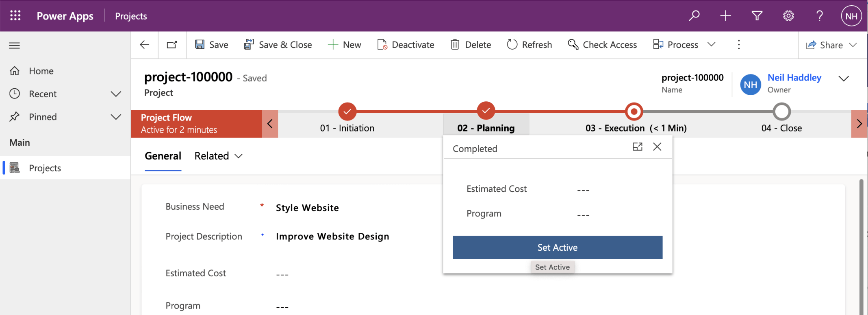Click the help question mark icon
The width and height of the screenshot is (868, 315).
820,16
